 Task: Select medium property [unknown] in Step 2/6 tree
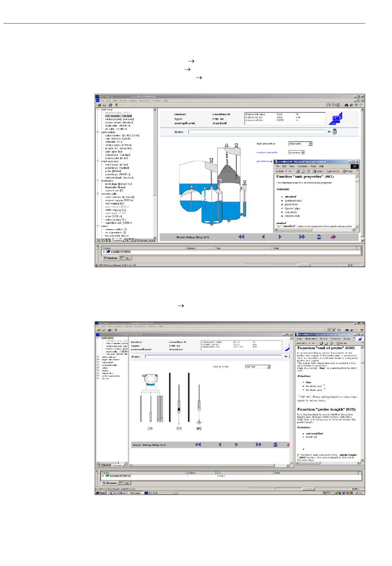(119, 119)
